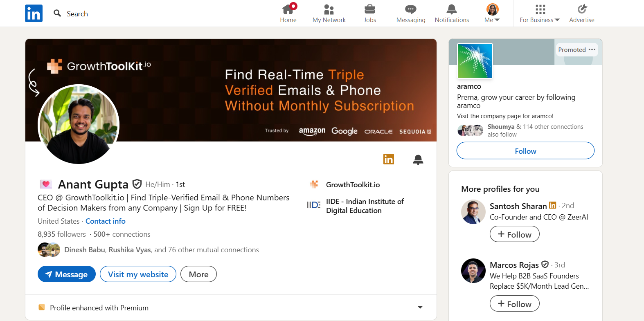Click the Home house icon

point(288,9)
